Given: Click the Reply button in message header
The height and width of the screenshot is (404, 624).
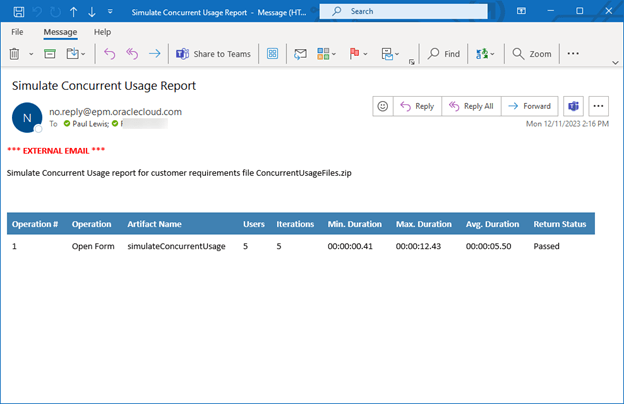Looking at the screenshot, I should point(417,106).
